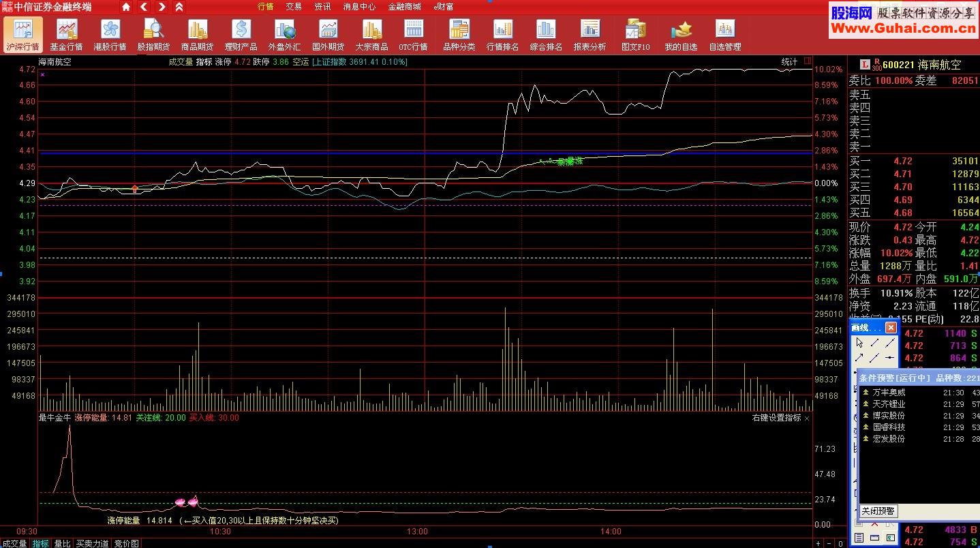Image resolution: width=980 pixels, height=548 pixels.
Task: Open 交易 menu
Action: 294,7
